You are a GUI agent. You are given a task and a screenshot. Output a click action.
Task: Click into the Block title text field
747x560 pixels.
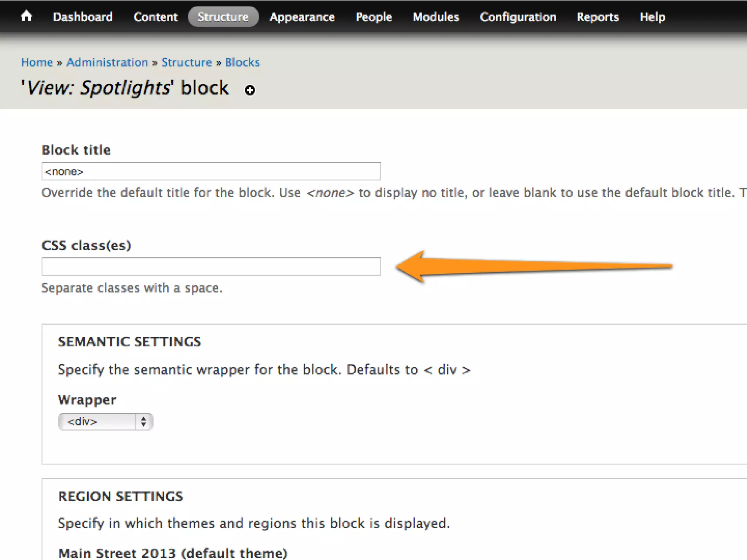tap(211, 171)
